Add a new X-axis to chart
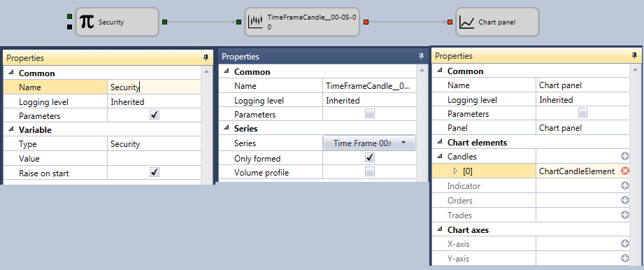Screen dimensions: 644x270 point(625,244)
